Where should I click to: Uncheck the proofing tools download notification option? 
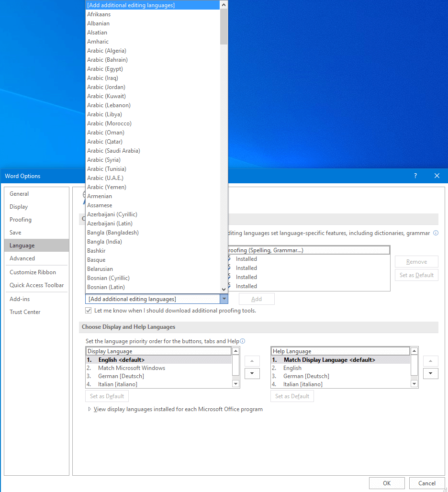pos(89,310)
